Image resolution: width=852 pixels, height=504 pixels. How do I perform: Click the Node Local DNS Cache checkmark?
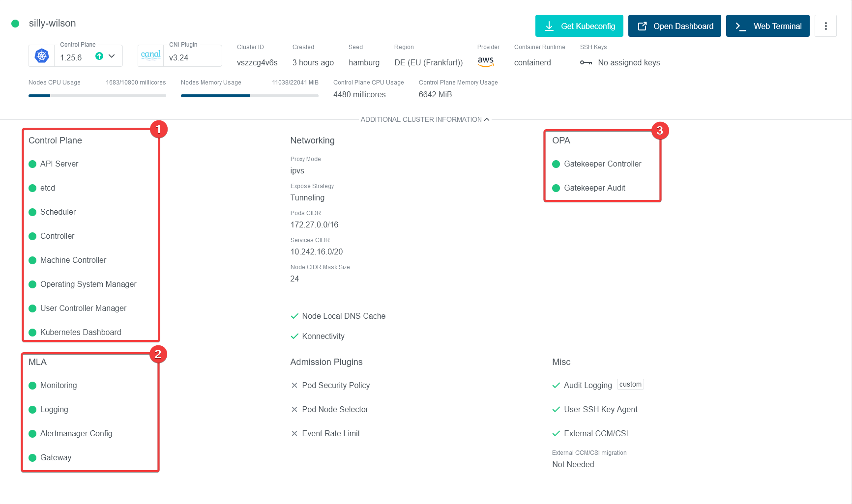294,316
